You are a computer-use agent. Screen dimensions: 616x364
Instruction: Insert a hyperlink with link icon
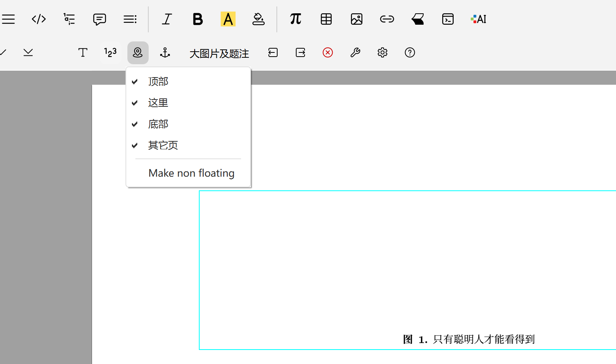387,19
